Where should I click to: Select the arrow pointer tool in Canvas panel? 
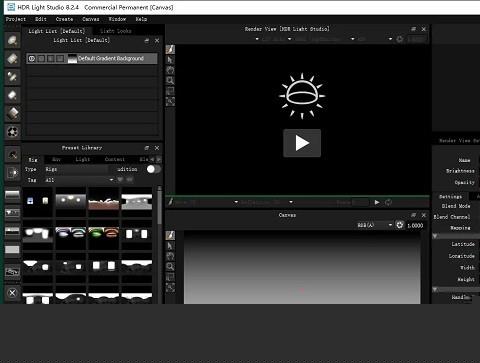coord(170,246)
